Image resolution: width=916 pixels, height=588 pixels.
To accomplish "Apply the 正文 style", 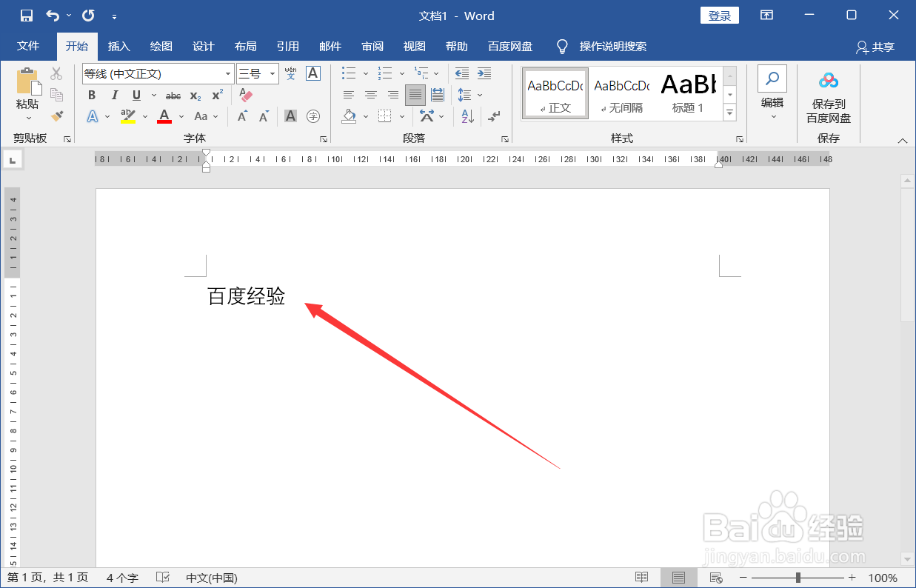I will 555,93.
